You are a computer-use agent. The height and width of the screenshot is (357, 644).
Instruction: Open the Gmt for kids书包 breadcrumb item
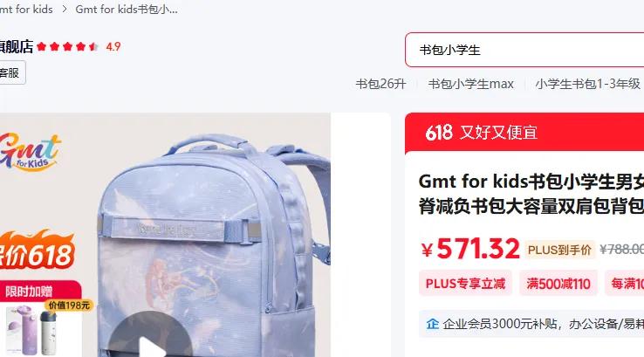coord(127,9)
